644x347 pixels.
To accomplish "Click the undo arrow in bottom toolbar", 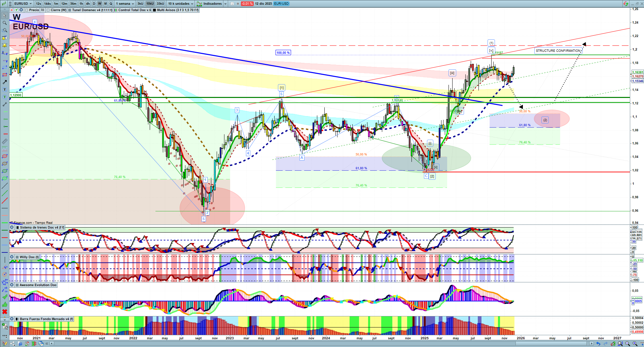I will click(x=598, y=344).
